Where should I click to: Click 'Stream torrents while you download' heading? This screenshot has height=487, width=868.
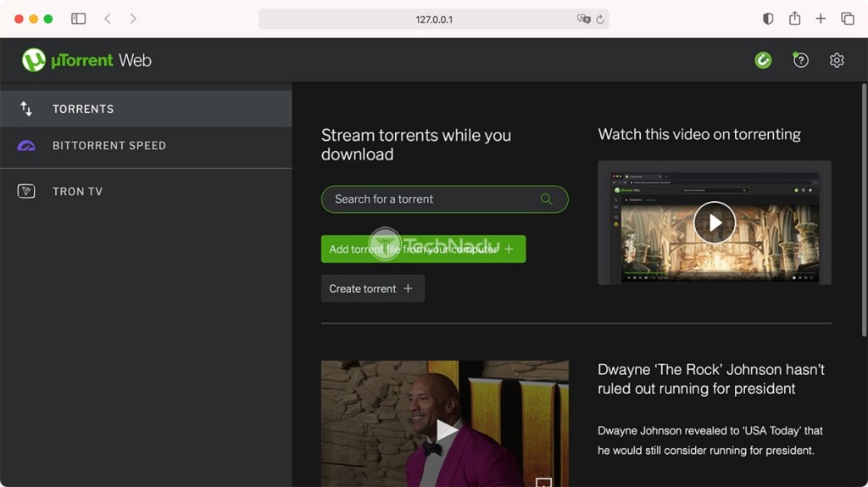click(416, 144)
